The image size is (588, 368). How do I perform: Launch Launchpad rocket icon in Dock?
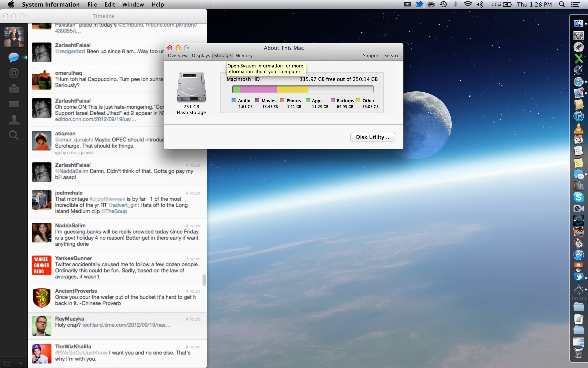[x=578, y=47]
